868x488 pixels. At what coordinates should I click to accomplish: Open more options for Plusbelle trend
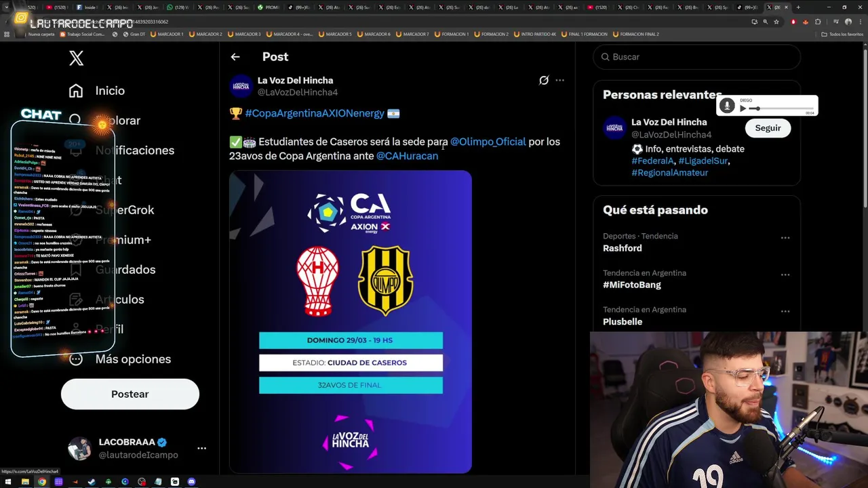click(x=785, y=311)
